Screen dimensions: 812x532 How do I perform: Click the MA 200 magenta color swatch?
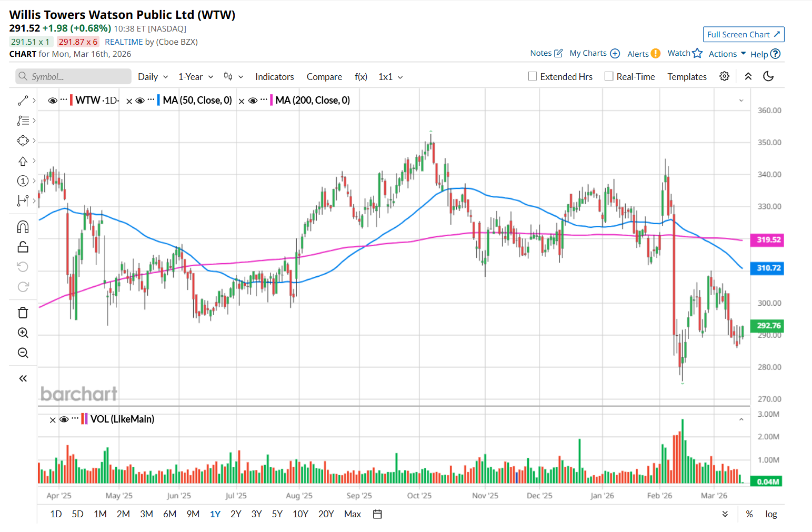272,100
